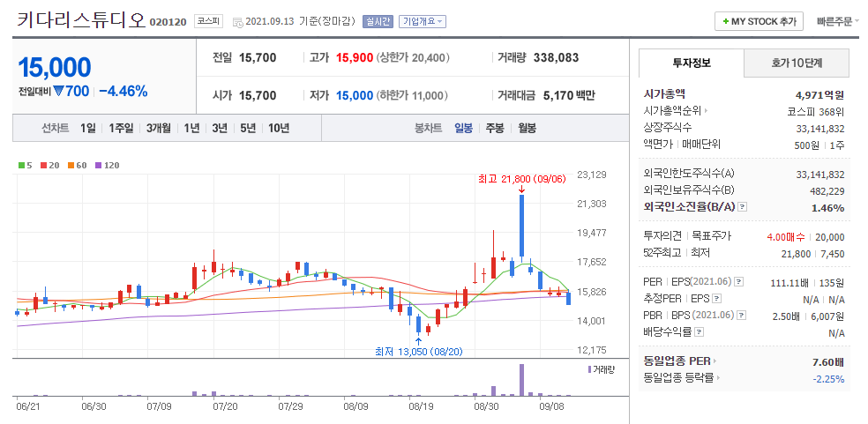The height and width of the screenshot is (424, 868).
Task: Switch to 주봉 candle chart
Action: (x=495, y=129)
